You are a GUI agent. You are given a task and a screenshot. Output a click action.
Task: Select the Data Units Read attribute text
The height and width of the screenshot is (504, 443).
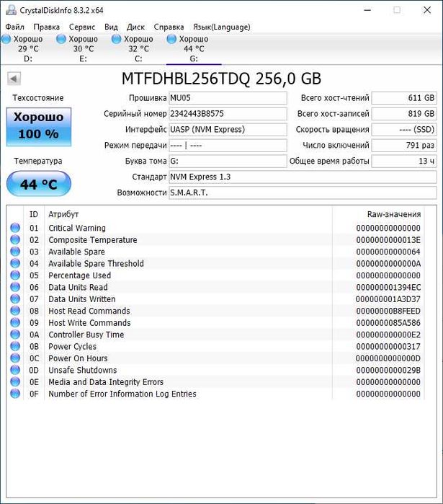[x=78, y=287]
